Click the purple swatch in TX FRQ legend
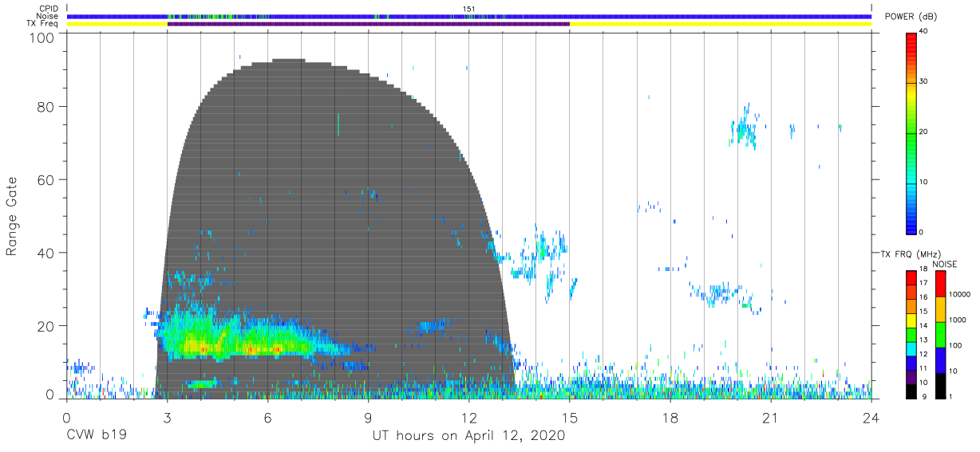The width and height of the screenshot is (980, 452). point(911,376)
